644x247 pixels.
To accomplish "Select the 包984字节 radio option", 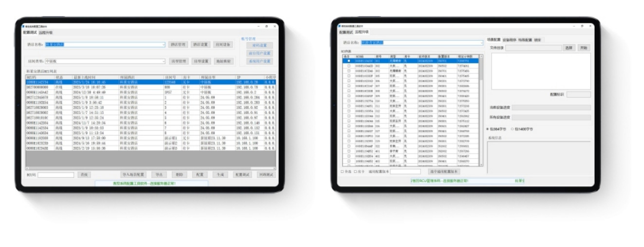I will click(x=488, y=129).
